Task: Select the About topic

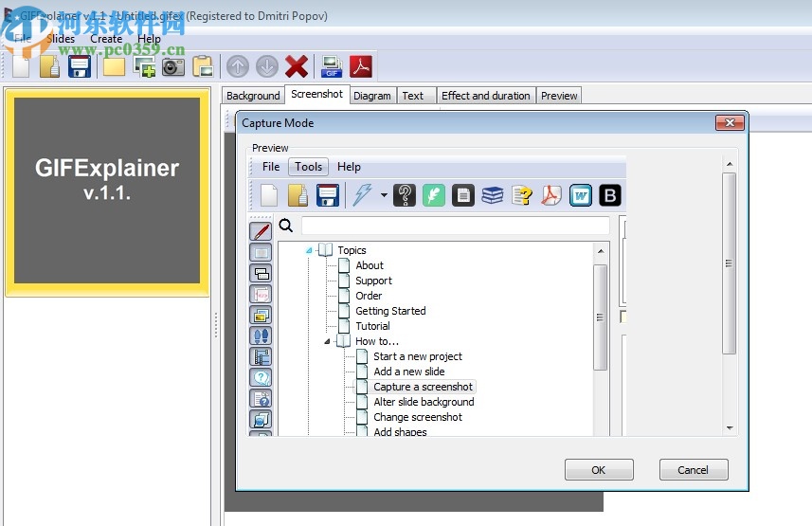Action: (370, 265)
